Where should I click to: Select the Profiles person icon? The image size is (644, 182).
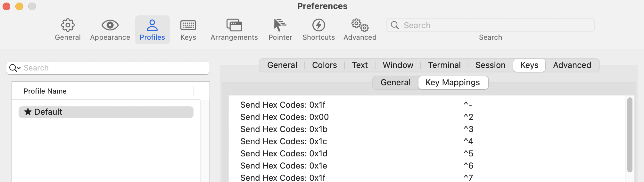(152, 25)
